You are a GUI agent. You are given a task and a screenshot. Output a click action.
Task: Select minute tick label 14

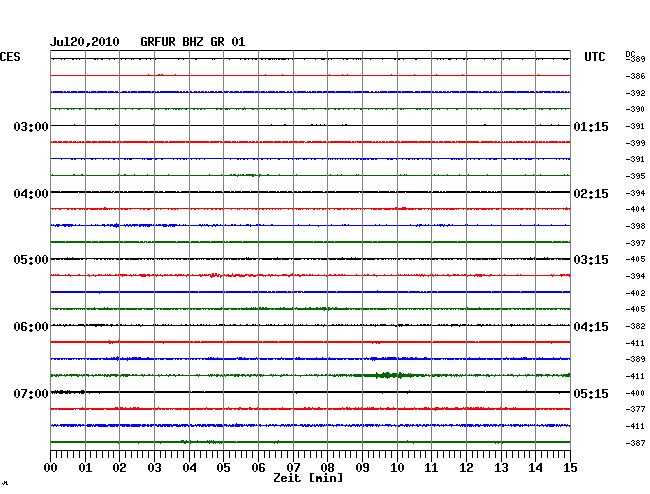point(535,467)
